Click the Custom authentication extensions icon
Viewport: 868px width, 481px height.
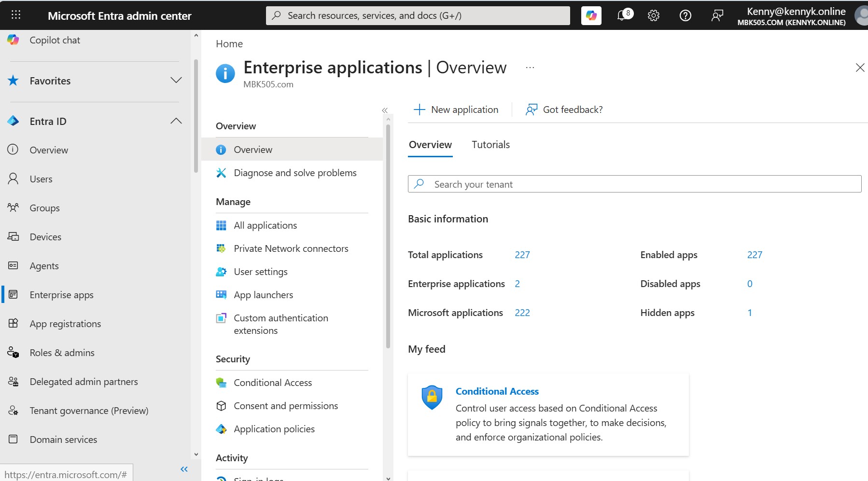221,318
